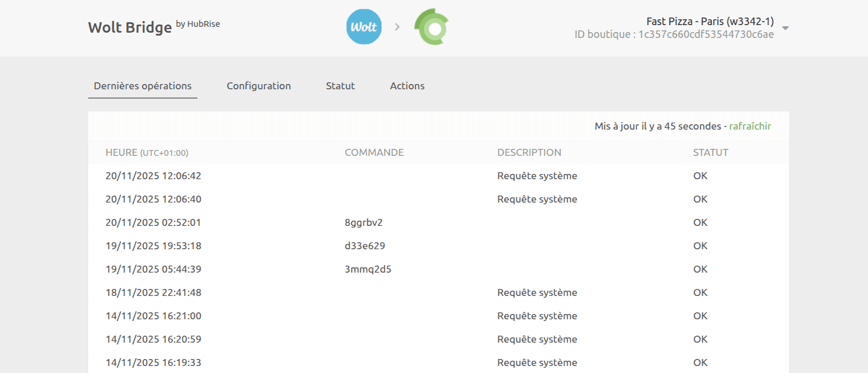Open order 8ggrbv2 row
Screen dimensions: 868x373
(x=363, y=222)
